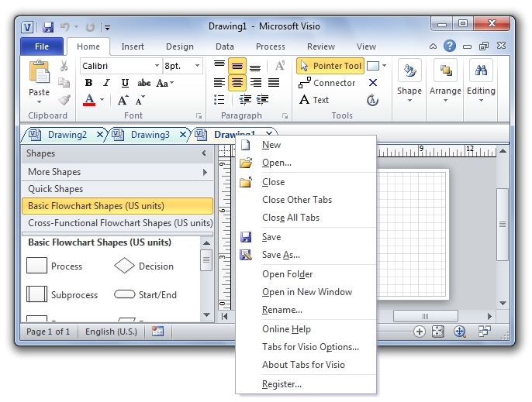
Task: Toggle Center text alignment button
Action: (x=237, y=83)
